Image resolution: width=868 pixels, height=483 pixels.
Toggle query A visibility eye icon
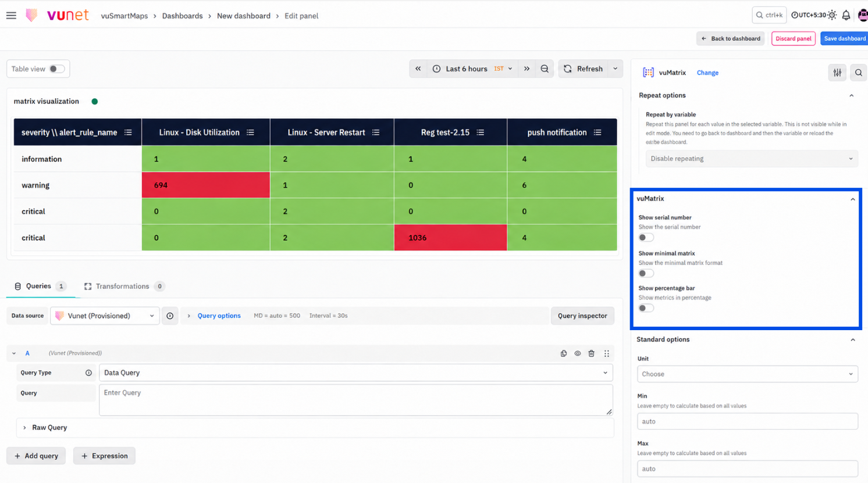578,353
